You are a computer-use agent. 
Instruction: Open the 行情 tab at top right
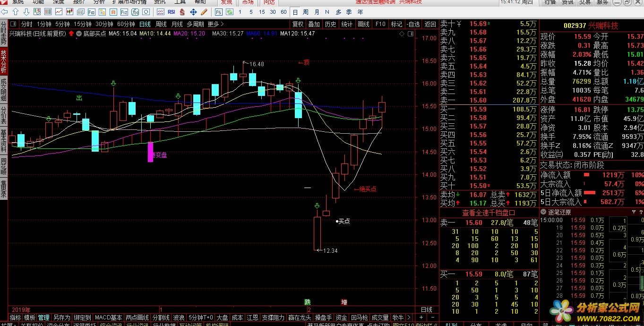(550, 2)
